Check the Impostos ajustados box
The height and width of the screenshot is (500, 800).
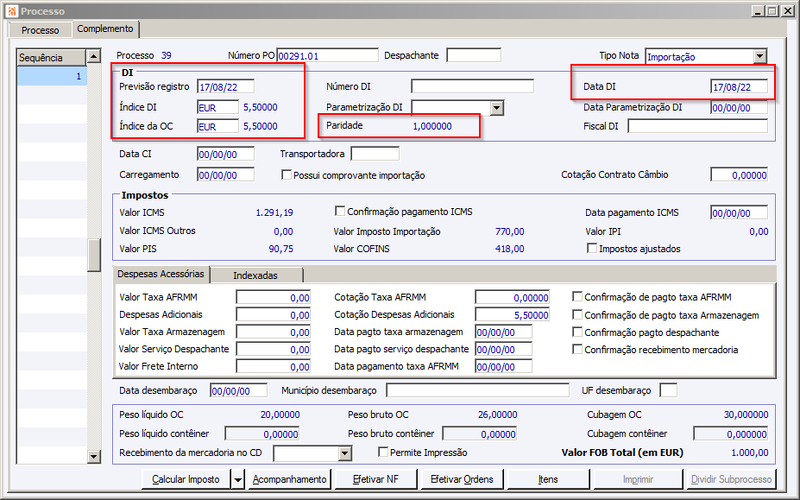tap(592, 248)
